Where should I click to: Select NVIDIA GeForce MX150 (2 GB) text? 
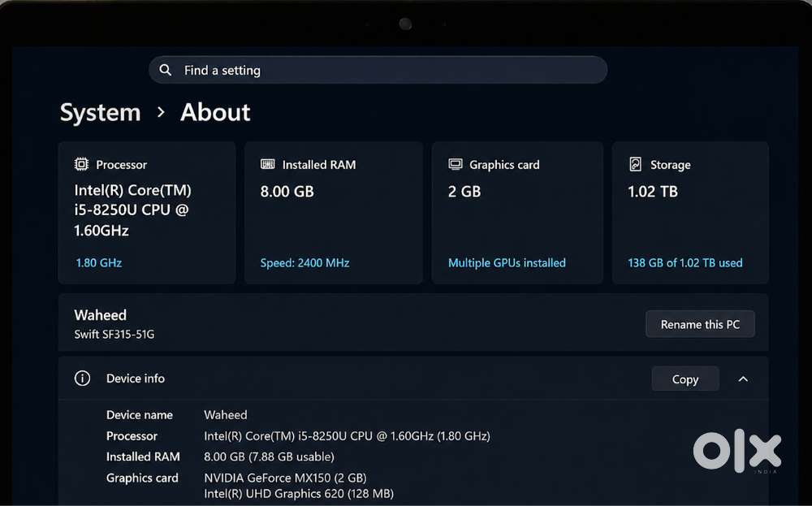click(x=285, y=478)
